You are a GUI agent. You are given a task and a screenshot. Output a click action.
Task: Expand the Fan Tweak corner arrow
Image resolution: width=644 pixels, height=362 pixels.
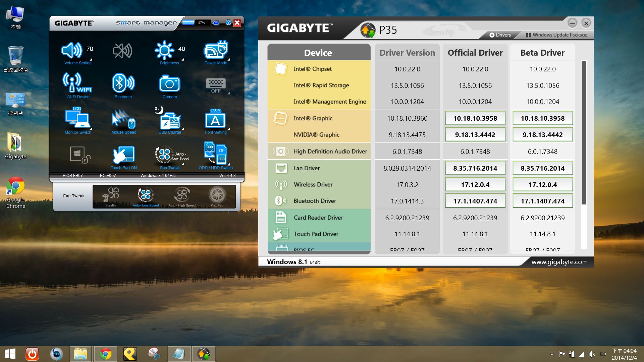pyautogui.click(x=183, y=164)
